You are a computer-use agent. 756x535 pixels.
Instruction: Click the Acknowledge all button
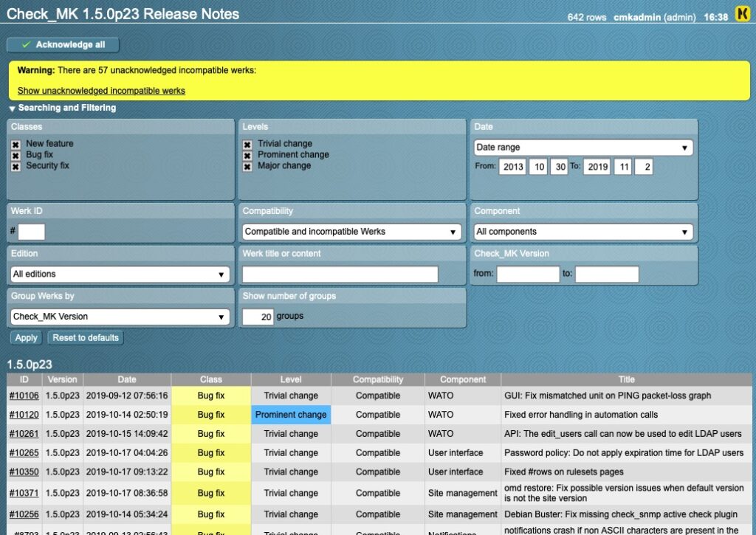click(x=63, y=45)
